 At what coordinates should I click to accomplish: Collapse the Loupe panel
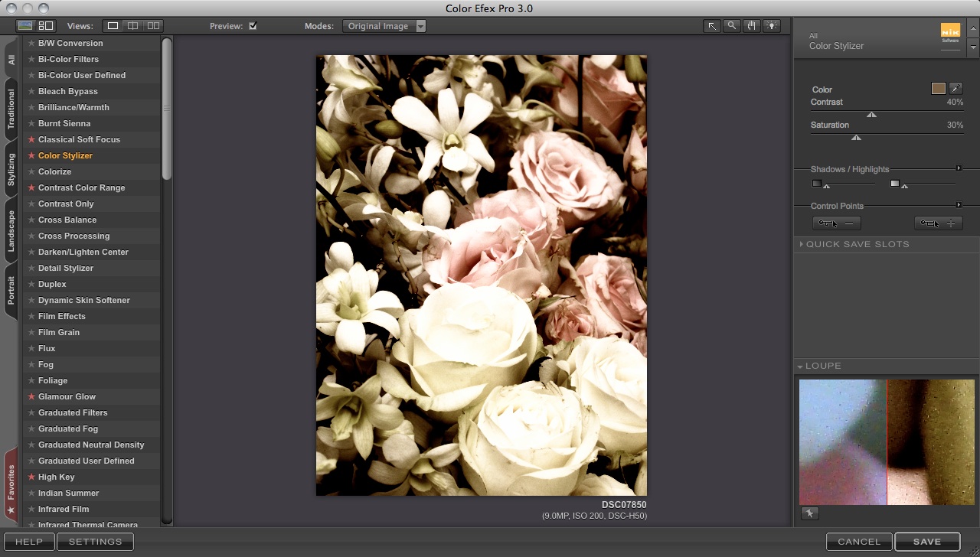pos(800,366)
